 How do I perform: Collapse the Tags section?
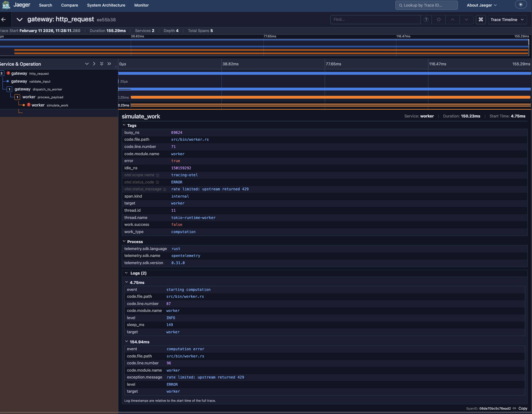[124, 125]
